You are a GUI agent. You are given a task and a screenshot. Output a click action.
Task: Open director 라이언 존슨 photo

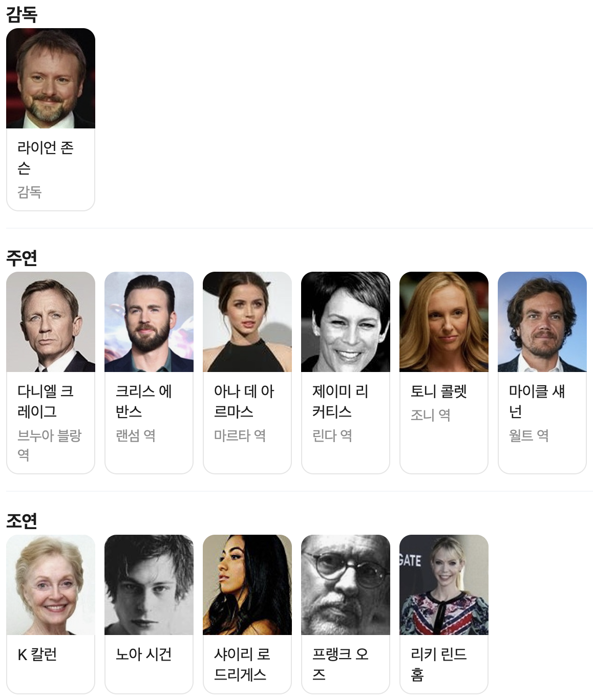(x=51, y=78)
